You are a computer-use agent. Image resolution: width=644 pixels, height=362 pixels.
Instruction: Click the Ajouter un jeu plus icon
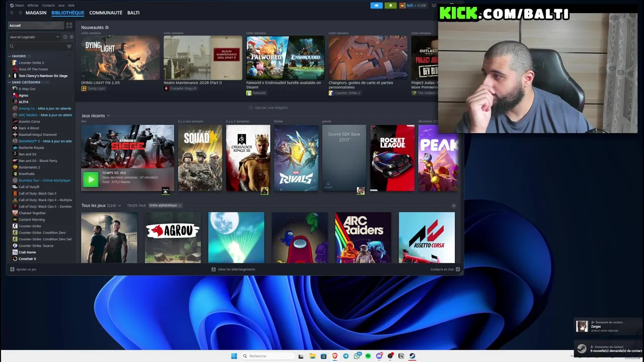coord(12,269)
